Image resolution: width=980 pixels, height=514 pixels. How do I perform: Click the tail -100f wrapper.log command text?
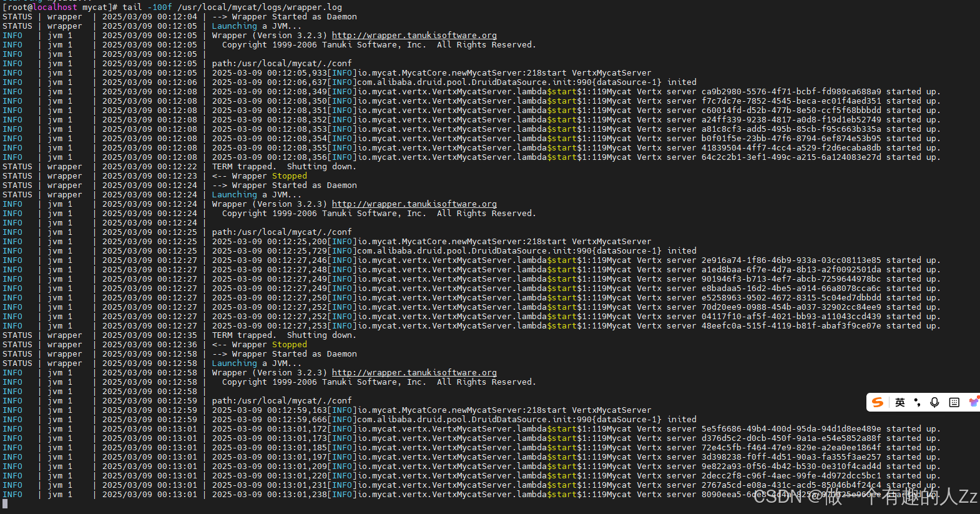tap(232, 7)
